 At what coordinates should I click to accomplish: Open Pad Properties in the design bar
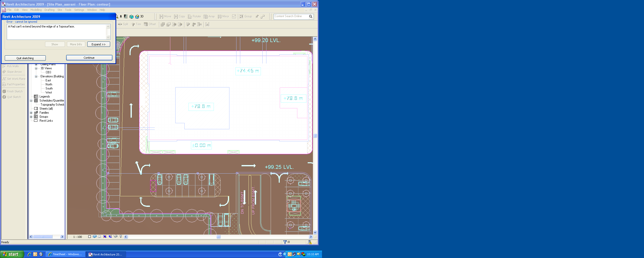point(14,84)
